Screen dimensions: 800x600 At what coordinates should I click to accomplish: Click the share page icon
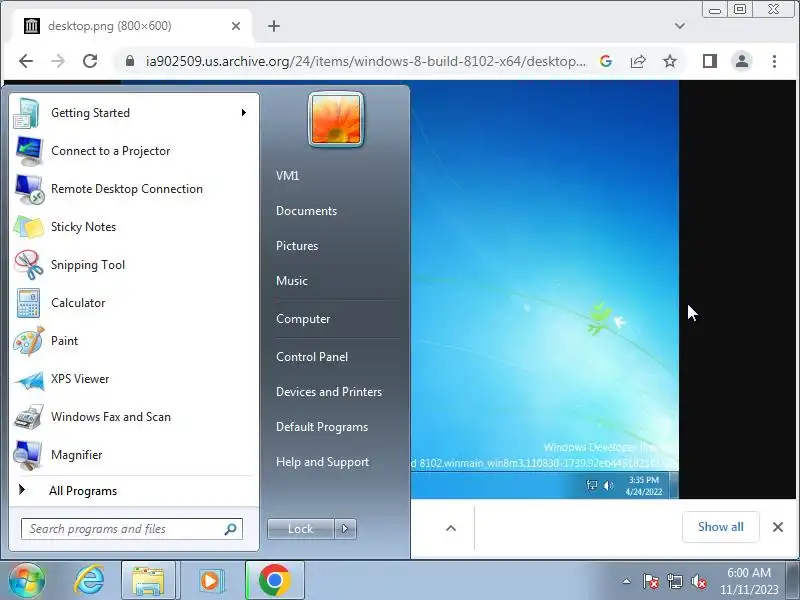[x=638, y=61]
